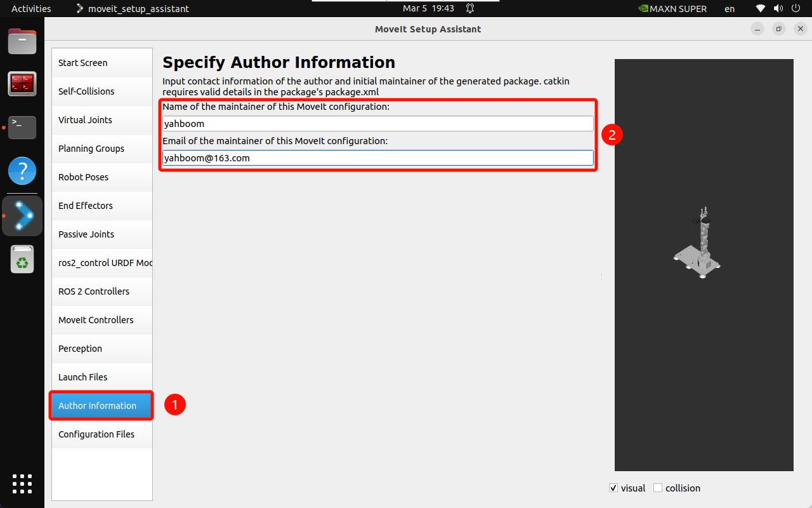Click the Wi-Fi status icon

(761, 9)
